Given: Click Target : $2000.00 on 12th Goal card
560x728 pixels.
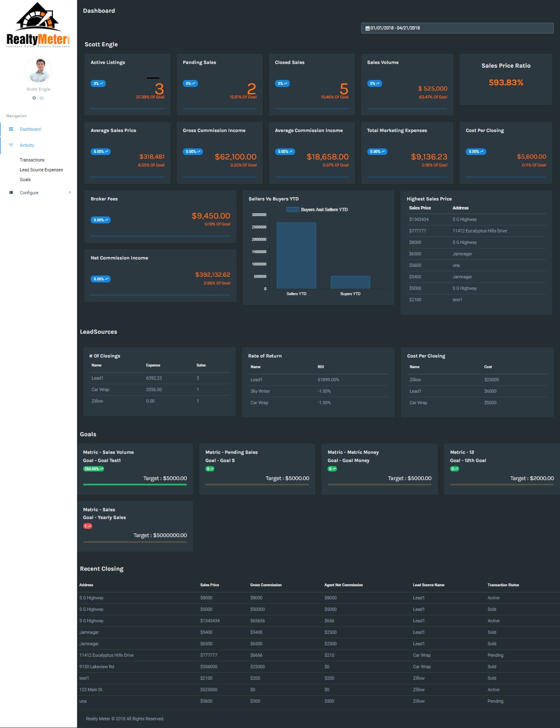Looking at the screenshot, I should (532, 478).
